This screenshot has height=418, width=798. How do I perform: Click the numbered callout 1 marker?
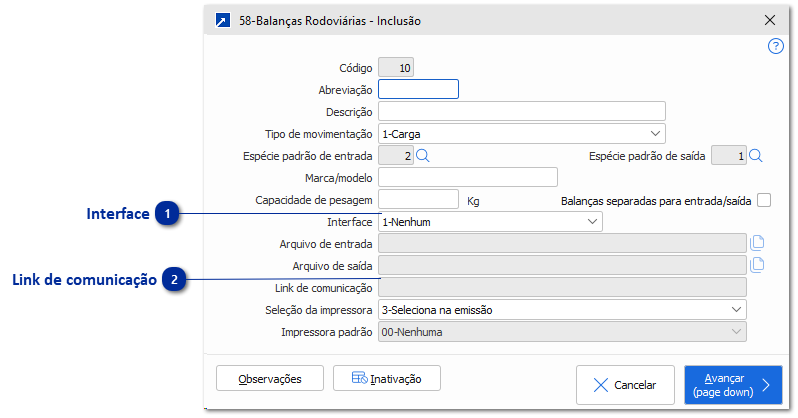(x=168, y=214)
